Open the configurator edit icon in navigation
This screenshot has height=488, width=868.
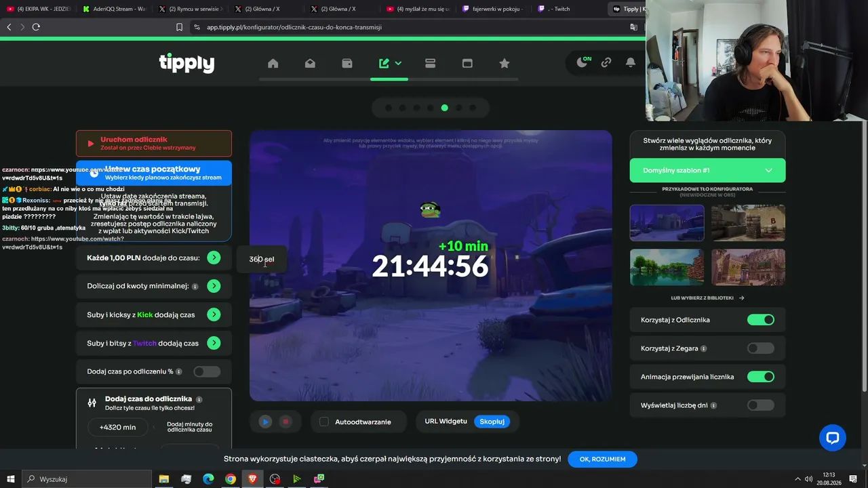pos(384,63)
